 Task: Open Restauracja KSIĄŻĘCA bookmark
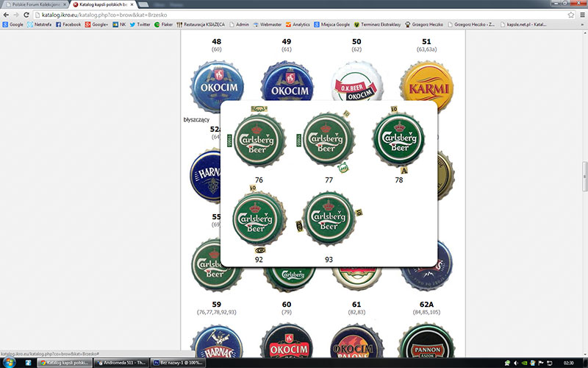click(204, 24)
